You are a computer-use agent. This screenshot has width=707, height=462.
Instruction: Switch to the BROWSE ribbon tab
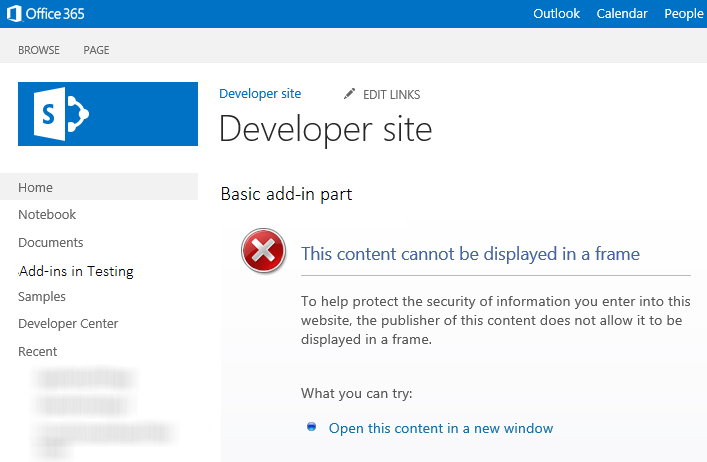(x=39, y=50)
